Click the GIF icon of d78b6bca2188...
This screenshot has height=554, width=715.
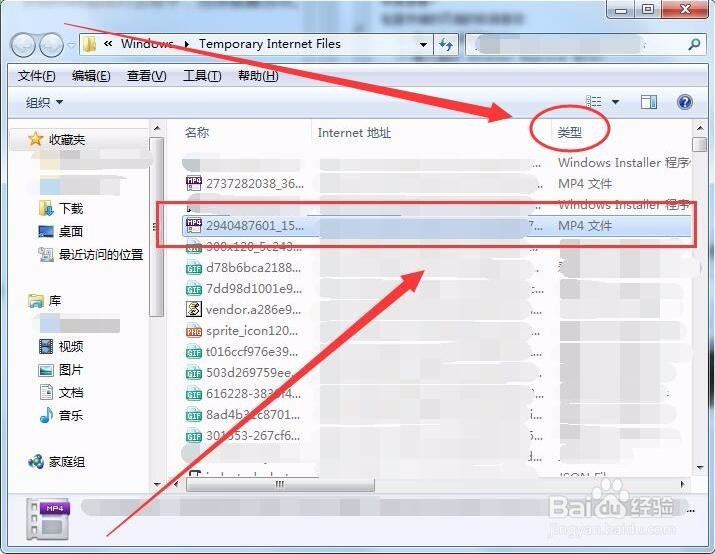point(194,269)
